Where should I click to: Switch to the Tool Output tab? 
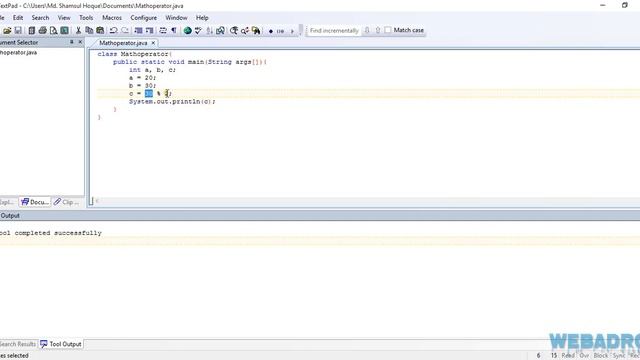pyautogui.click(x=61, y=344)
